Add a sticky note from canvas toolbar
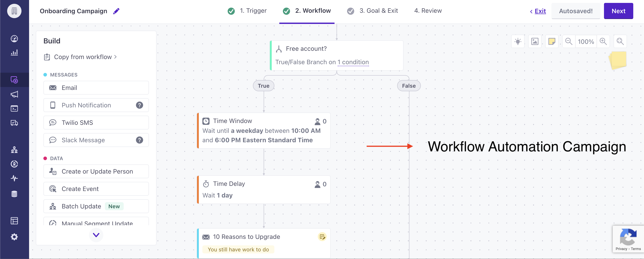 (552, 42)
